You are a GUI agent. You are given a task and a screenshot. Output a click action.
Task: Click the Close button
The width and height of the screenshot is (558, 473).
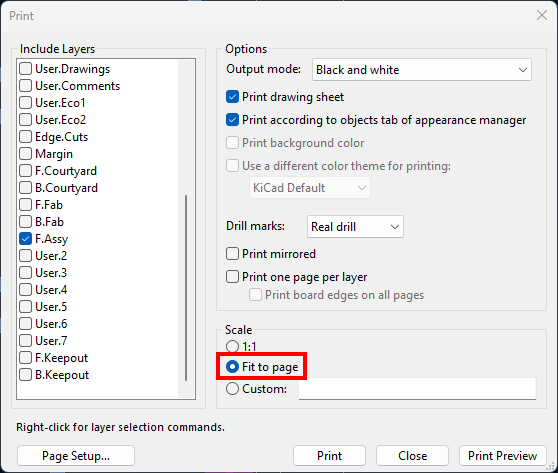(x=412, y=456)
